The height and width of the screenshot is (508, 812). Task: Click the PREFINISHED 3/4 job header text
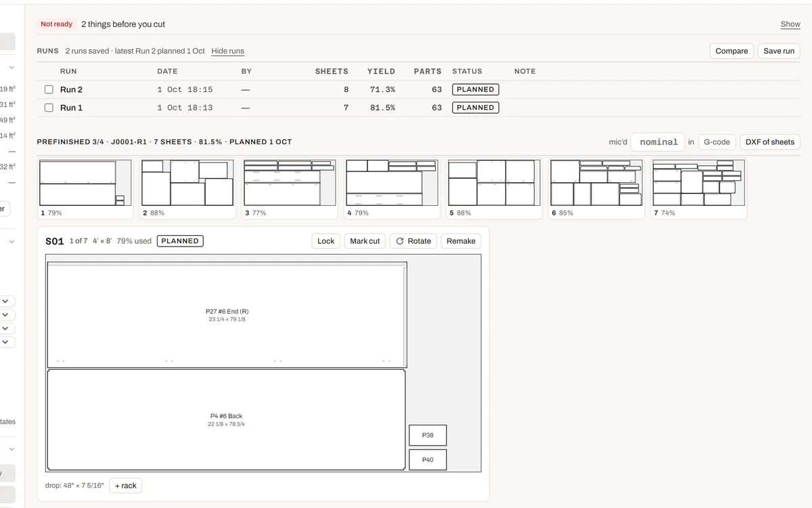[164, 142]
